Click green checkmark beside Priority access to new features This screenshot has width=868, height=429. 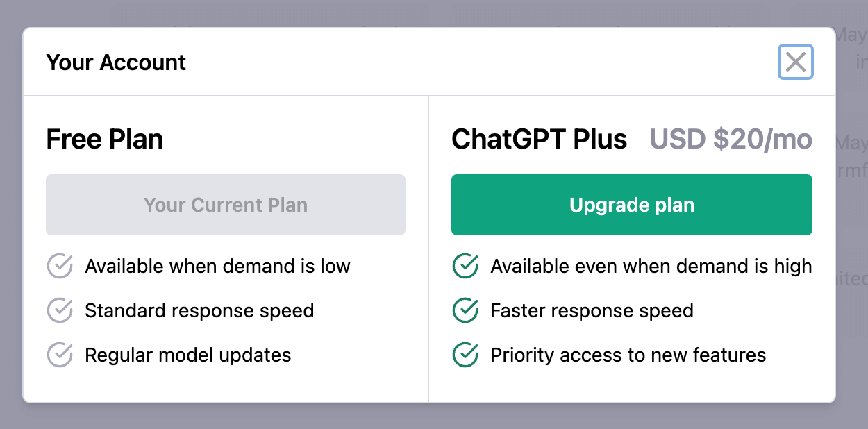[x=465, y=355]
